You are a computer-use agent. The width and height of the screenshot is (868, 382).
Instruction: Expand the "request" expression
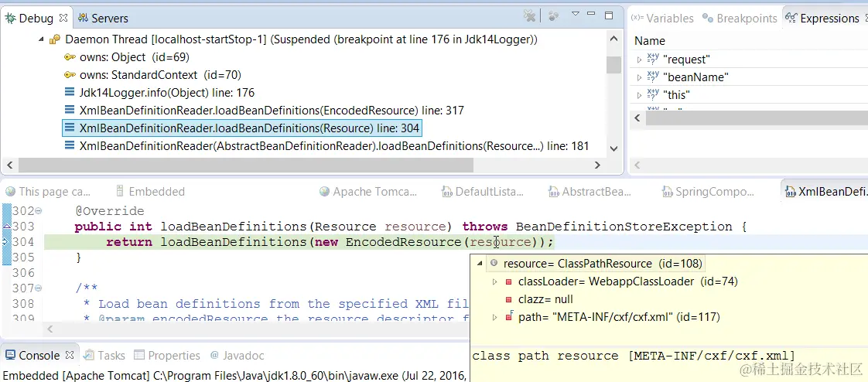(x=639, y=60)
